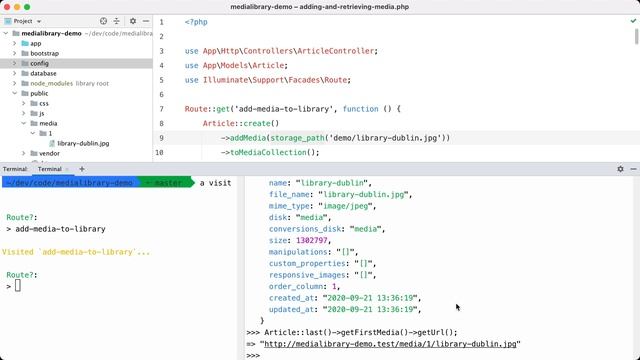640x360 pixels.
Task: Collapse the public folder
Action: pyautogui.click(x=15, y=93)
